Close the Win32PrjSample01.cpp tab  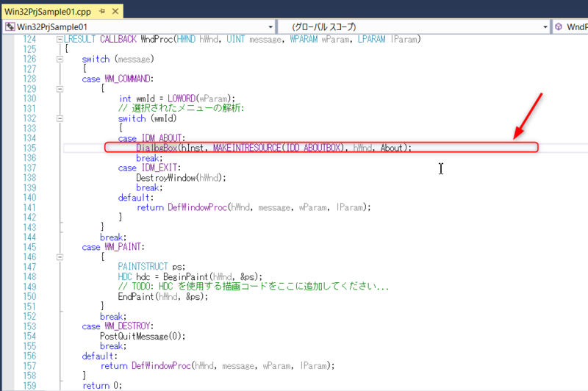115,12
